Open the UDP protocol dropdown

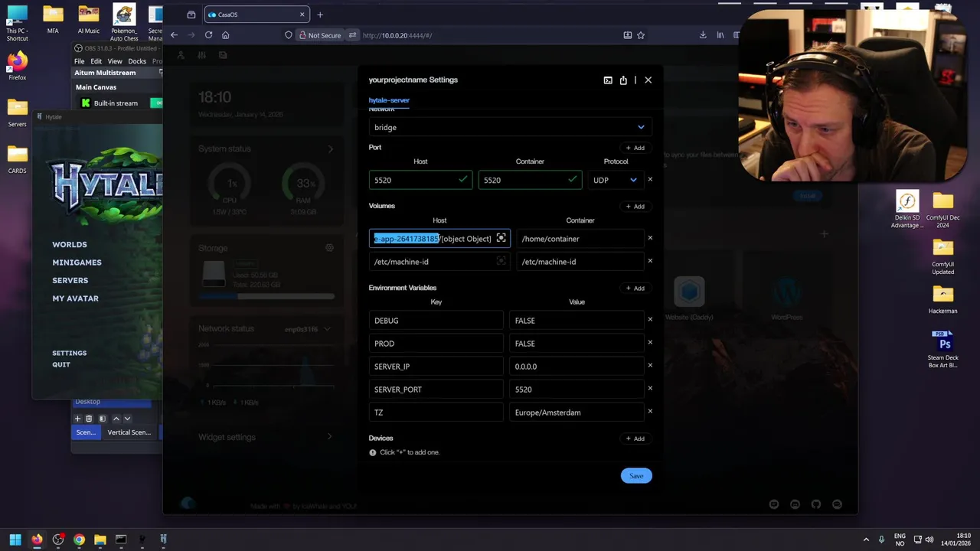[616, 180]
